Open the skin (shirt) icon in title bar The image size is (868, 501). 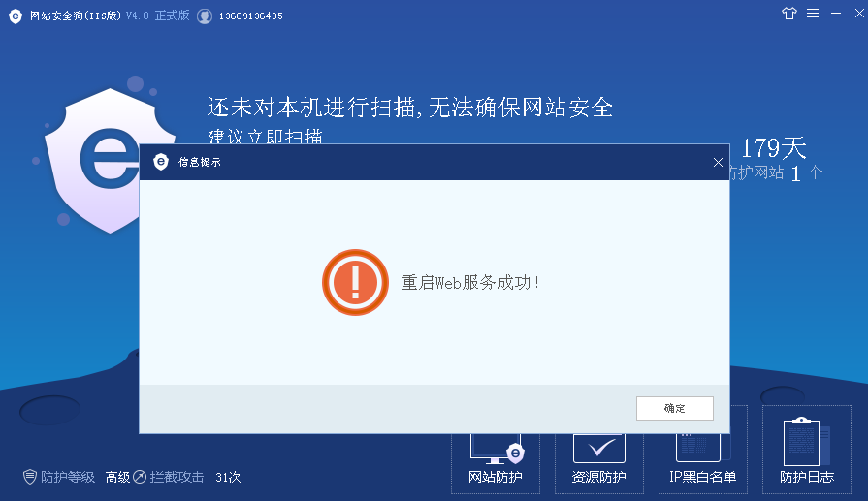[789, 14]
